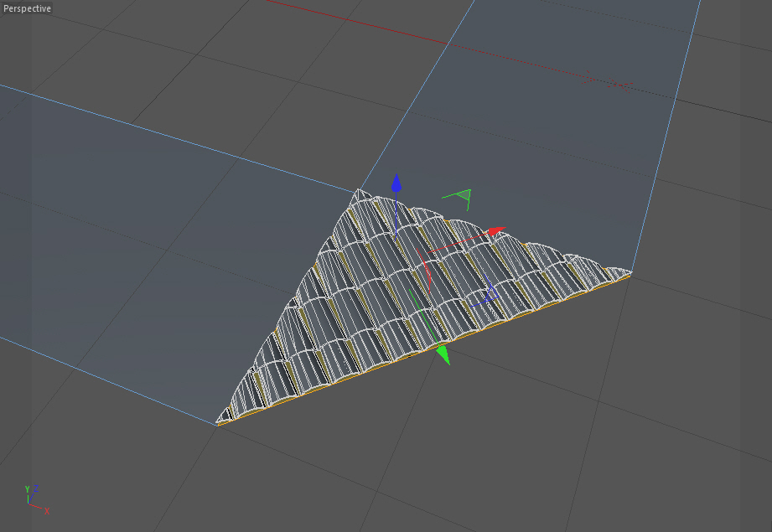Select the red axis arrowhead of gizmo
The height and width of the screenshot is (532, 772).
(x=497, y=231)
